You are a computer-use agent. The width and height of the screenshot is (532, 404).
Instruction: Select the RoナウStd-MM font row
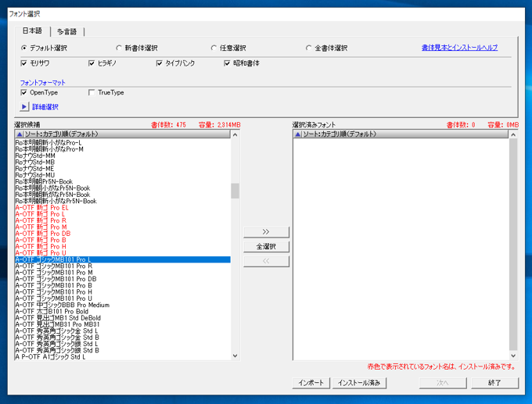[123, 156]
